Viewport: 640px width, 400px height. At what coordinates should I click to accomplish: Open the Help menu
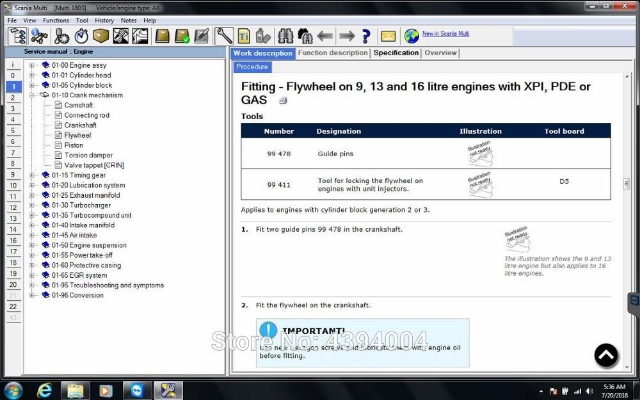coord(149,20)
